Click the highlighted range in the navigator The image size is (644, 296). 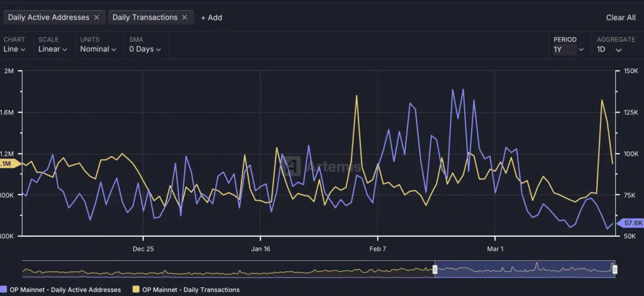pos(525,270)
